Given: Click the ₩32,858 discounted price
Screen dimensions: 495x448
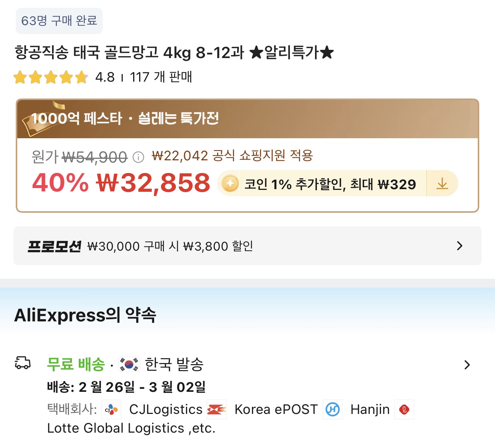Looking at the screenshot, I should [153, 183].
